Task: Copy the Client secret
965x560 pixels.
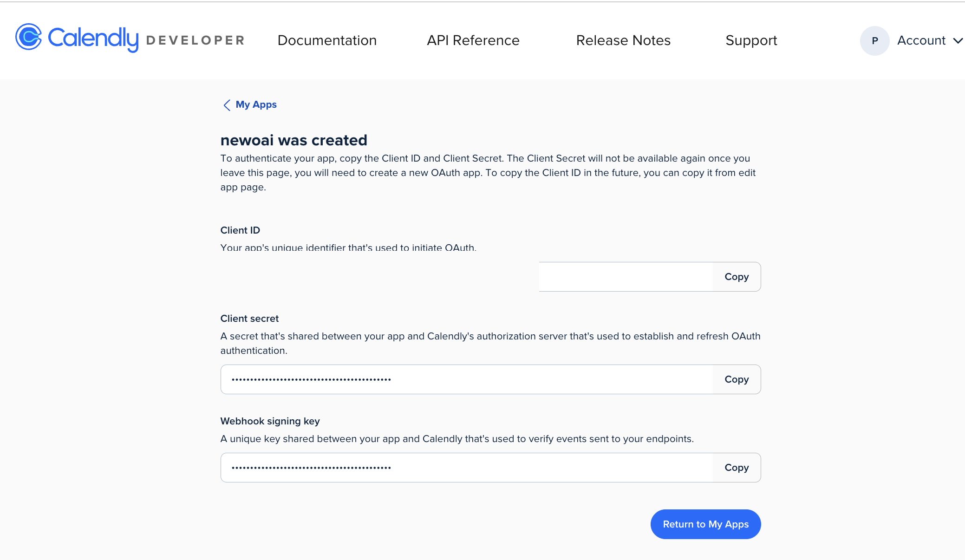Action: point(737,379)
